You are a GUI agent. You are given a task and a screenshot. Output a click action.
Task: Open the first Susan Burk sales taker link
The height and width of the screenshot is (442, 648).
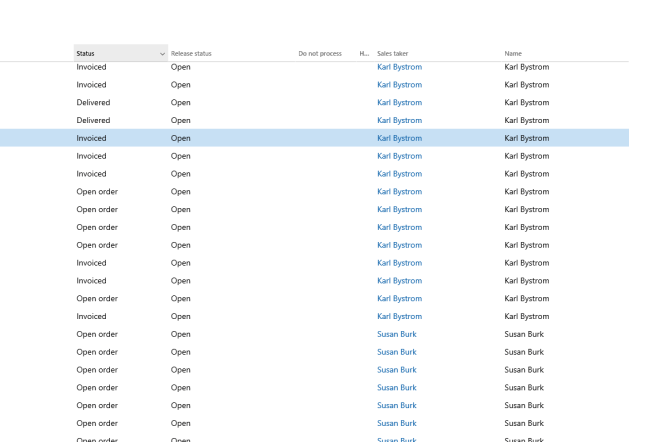pos(396,334)
